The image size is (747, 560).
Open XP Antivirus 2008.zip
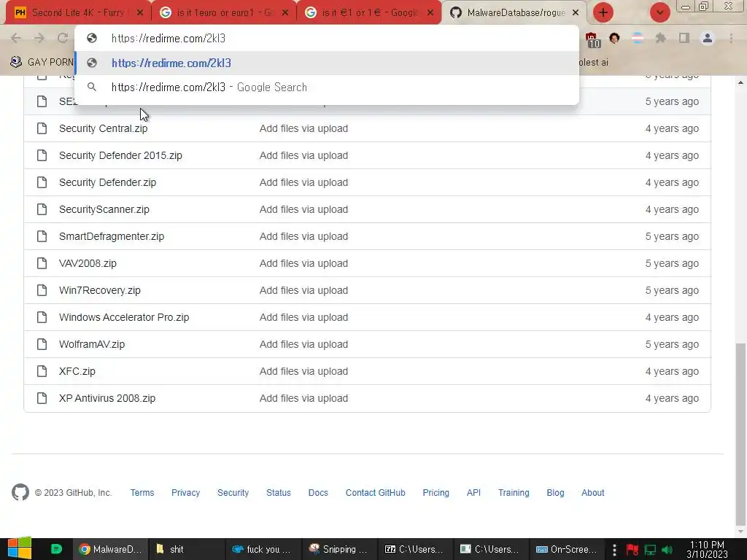click(x=107, y=399)
